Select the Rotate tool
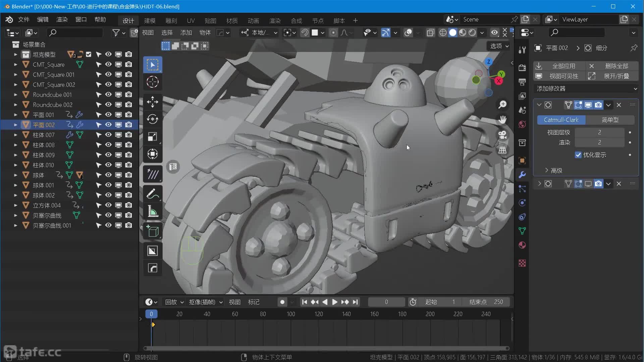 click(153, 119)
